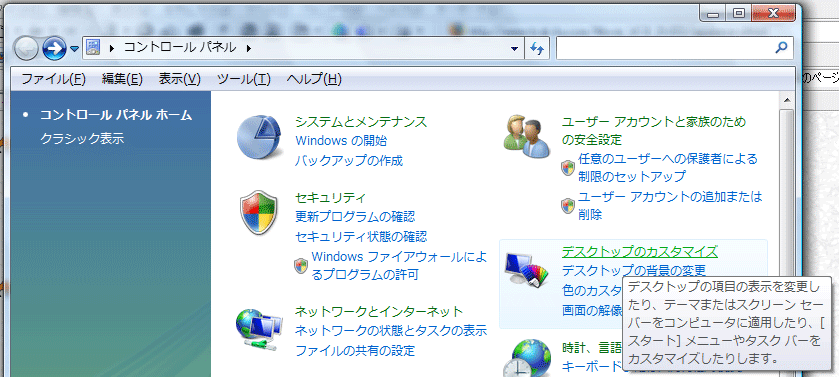Expand breadcrumb arrow after コントロール パネル
Screen dimensions: 839x377
tap(248, 48)
